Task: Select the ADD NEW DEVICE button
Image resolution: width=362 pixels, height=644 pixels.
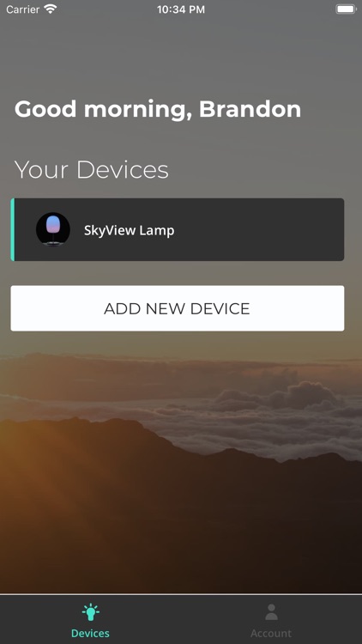Action: click(178, 308)
